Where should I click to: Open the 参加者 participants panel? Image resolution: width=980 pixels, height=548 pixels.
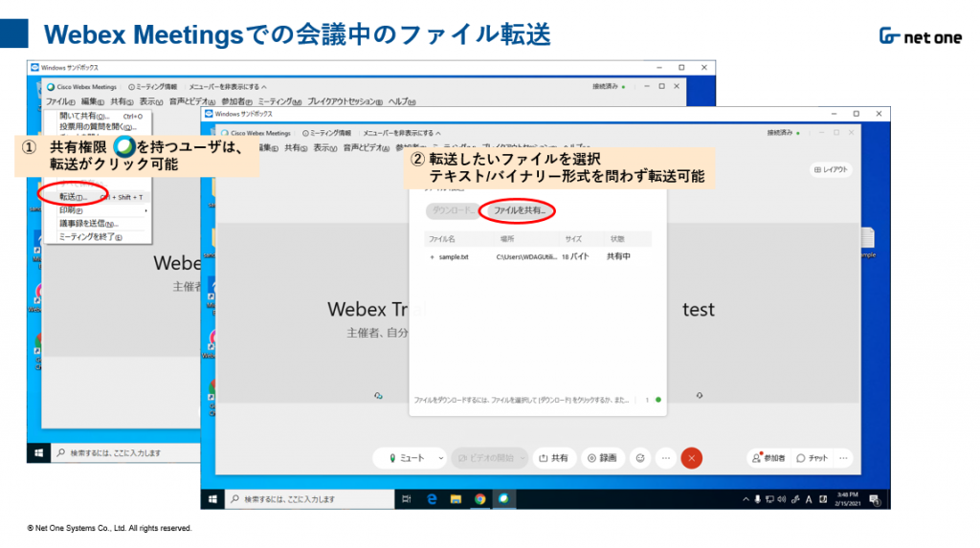768,458
